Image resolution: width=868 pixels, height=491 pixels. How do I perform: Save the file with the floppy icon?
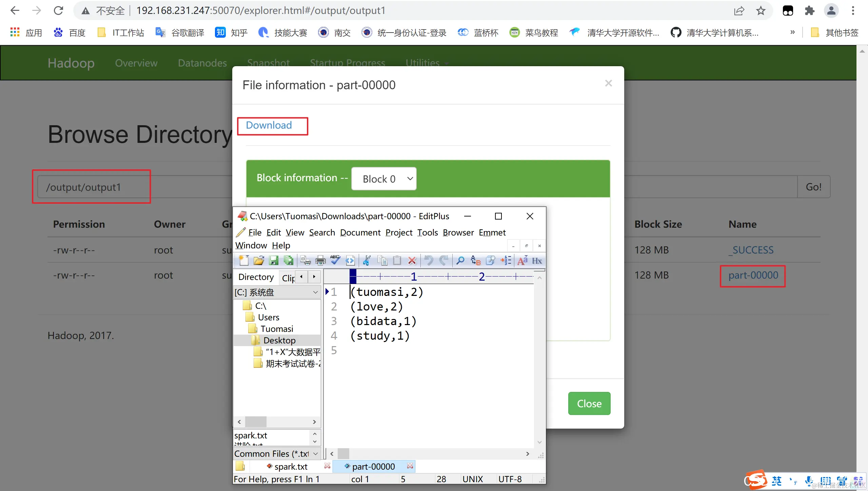tap(273, 261)
